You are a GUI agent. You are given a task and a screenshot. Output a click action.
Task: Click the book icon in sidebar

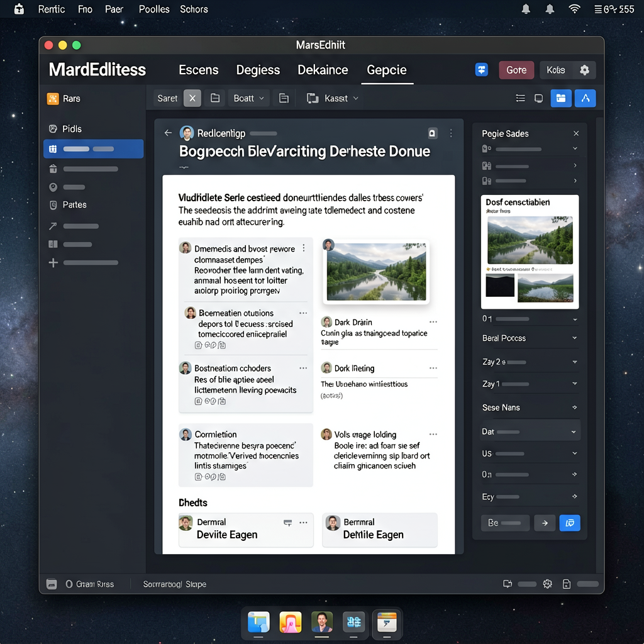coord(53,244)
